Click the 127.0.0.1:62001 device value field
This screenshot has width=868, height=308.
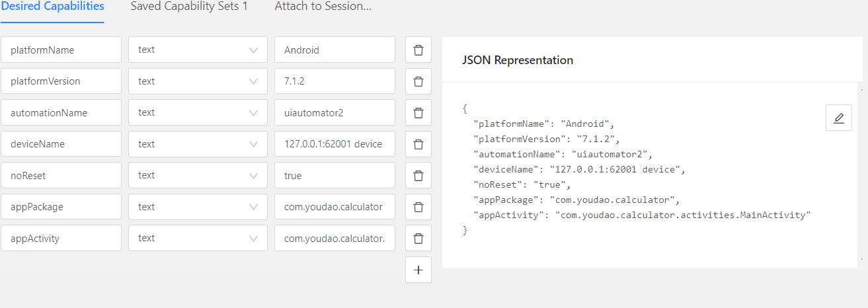[x=335, y=144]
